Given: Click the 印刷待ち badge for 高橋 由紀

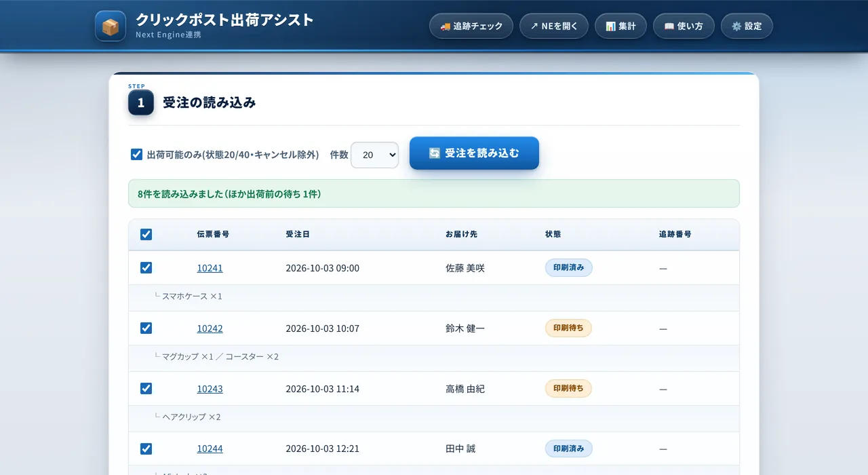Looking at the screenshot, I should [568, 388].
